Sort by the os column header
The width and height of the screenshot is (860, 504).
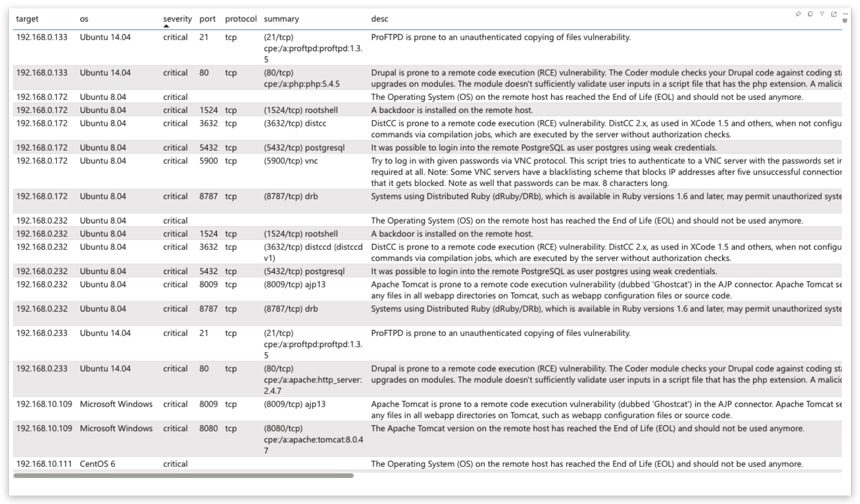(x=84, y=19)
